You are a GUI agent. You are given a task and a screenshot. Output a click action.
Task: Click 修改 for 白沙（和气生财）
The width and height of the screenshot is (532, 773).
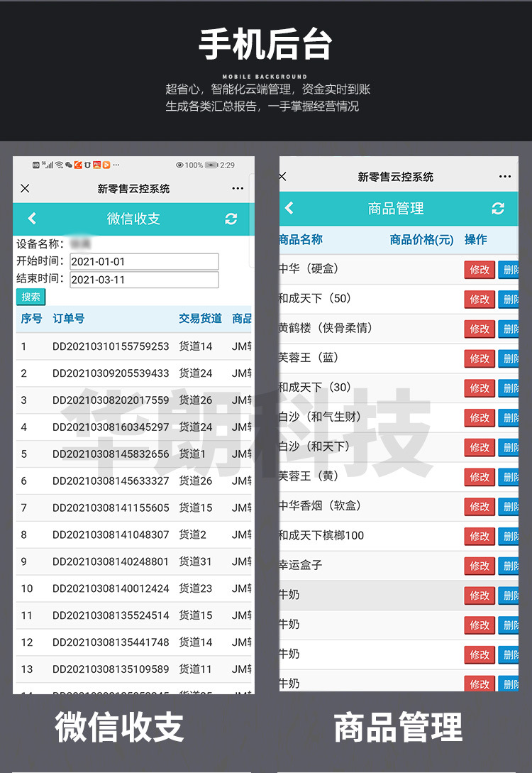click(x=480, y=417)
